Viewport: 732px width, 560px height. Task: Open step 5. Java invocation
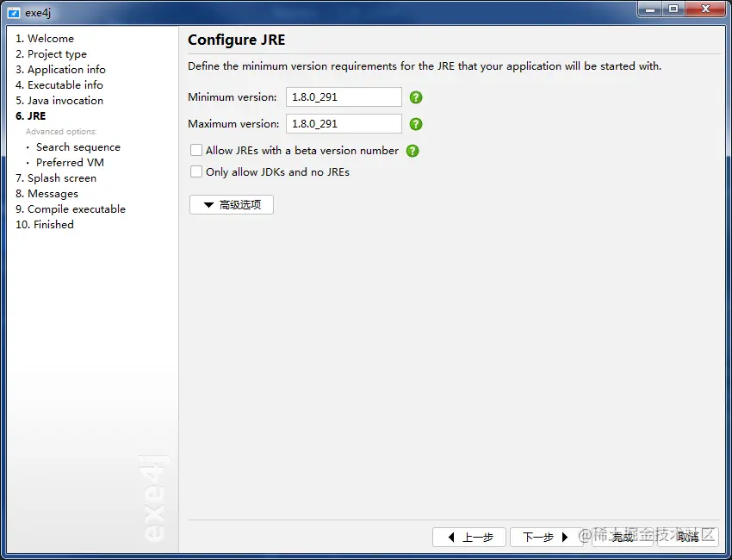(59, 101)
